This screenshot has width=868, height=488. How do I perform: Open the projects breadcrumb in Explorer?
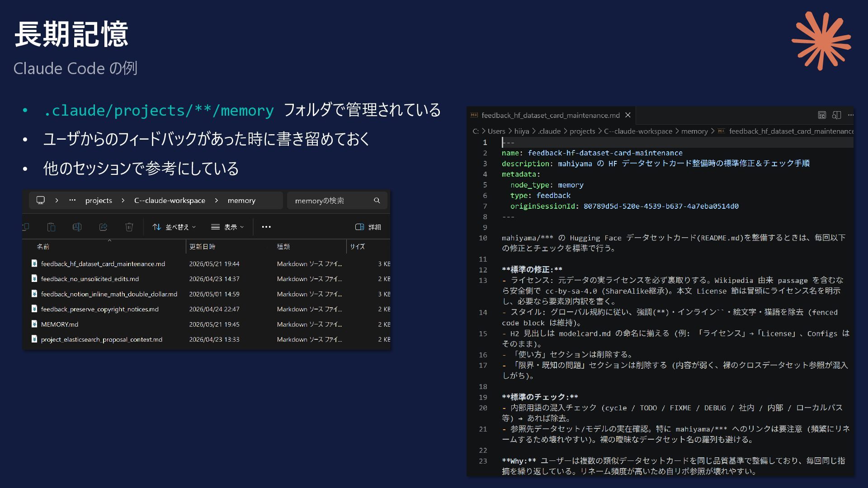(99, 200)
